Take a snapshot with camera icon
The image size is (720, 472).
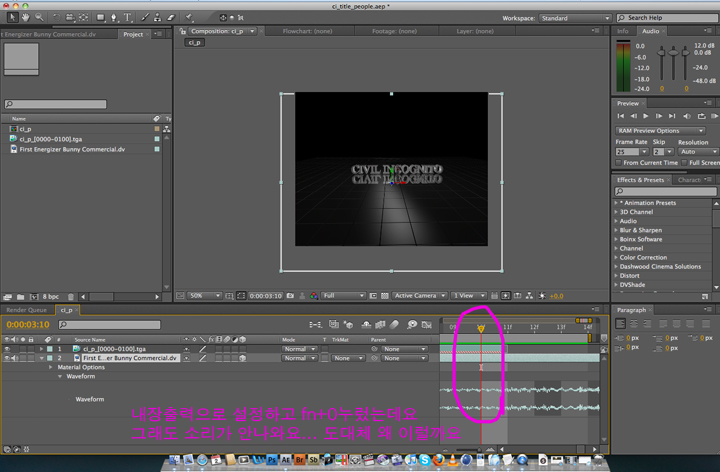[290, 296]
